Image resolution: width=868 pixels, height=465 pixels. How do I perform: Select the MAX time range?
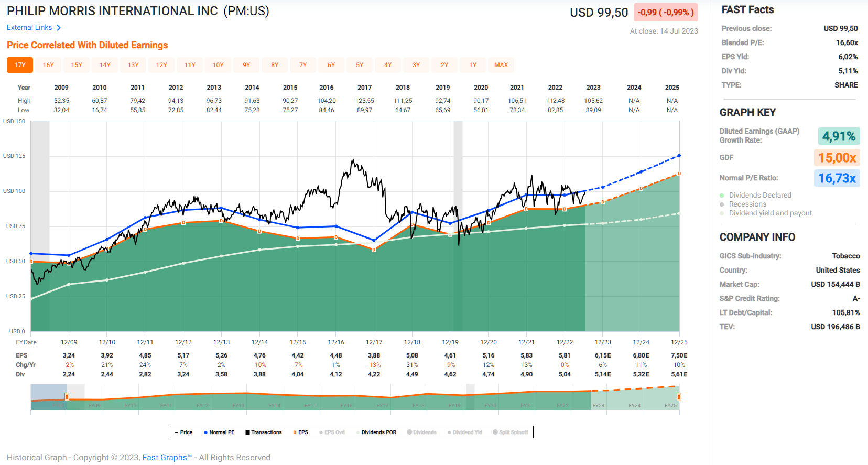point(501,65)
